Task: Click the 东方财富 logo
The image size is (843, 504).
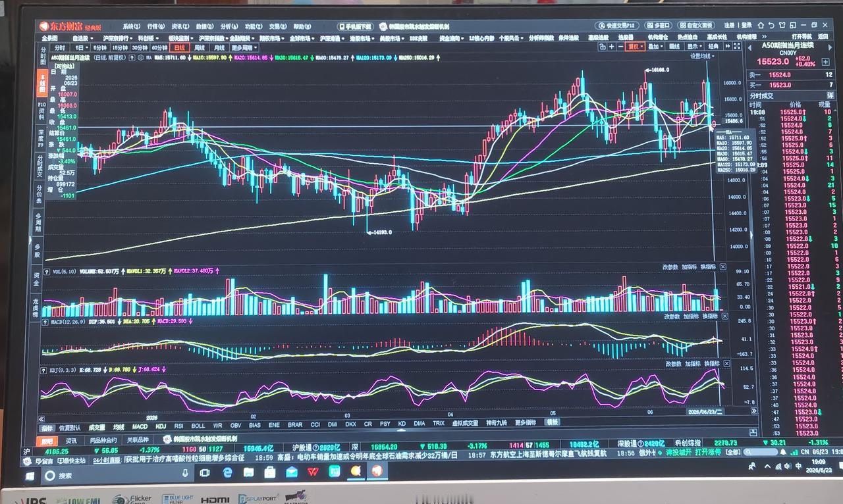Action: [x=70, y=26]
